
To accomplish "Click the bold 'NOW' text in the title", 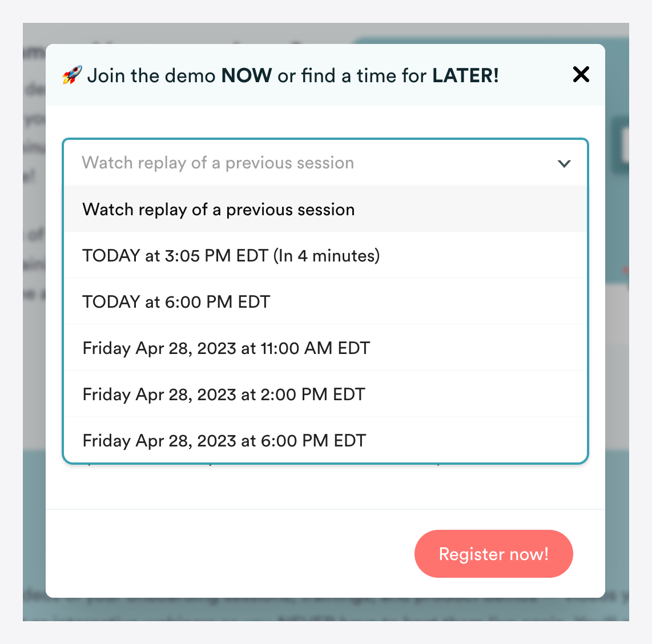I will coord(247,75).
